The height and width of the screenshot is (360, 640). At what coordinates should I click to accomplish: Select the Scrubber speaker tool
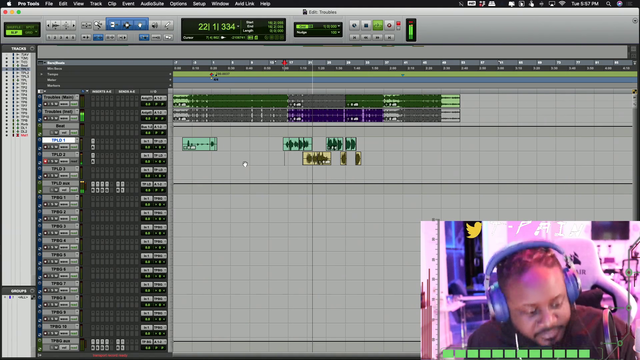(x=155, y=25)
